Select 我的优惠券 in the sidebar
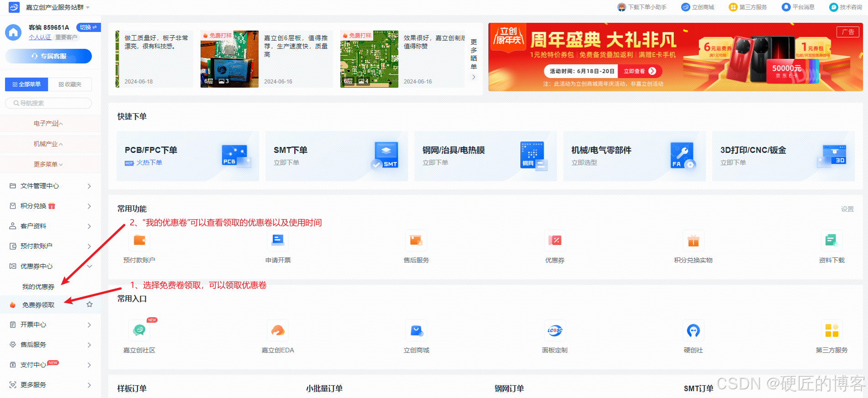Viewport: 868px width, 398px height. pos(38,287)
